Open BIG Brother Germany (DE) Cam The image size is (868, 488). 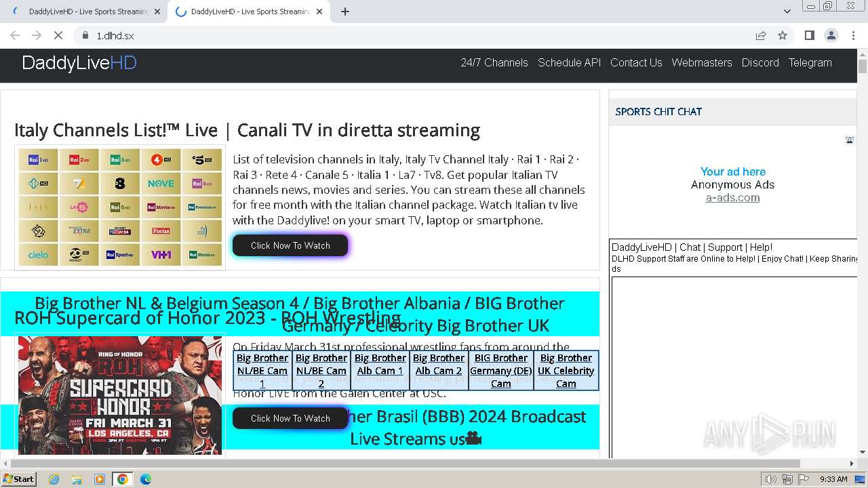[501, 371]
